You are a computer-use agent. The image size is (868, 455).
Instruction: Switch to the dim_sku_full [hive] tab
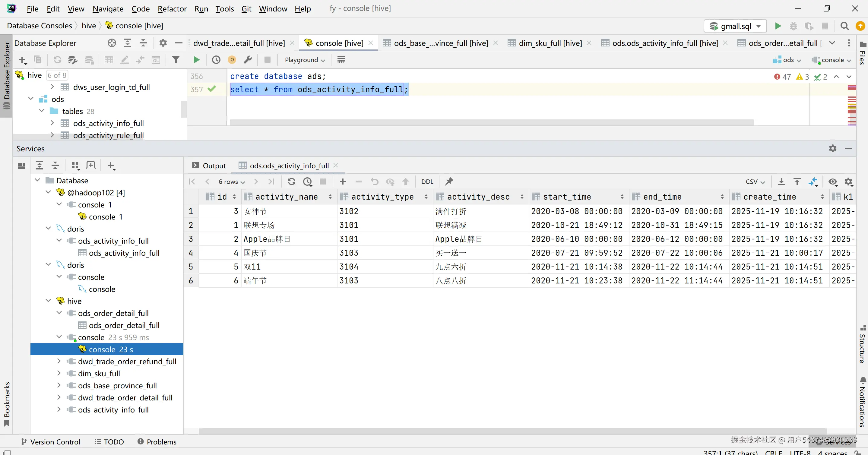coord(550,43)
